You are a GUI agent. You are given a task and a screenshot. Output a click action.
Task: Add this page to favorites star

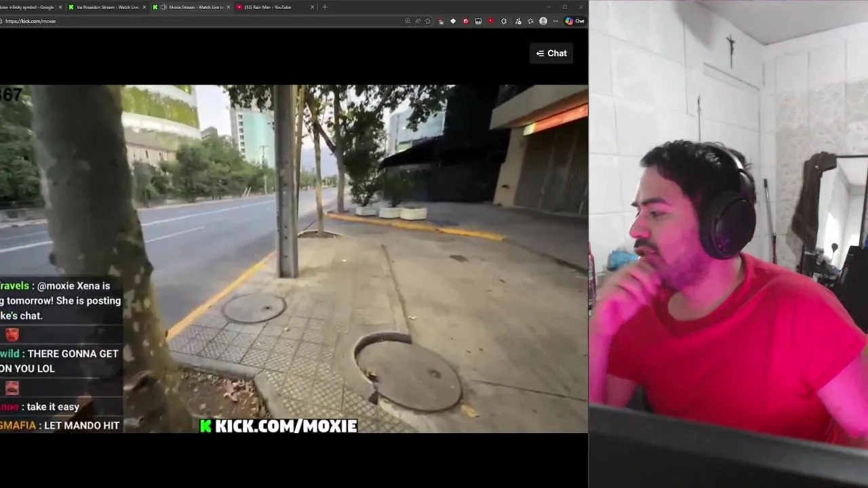click(x=427, y=21)
